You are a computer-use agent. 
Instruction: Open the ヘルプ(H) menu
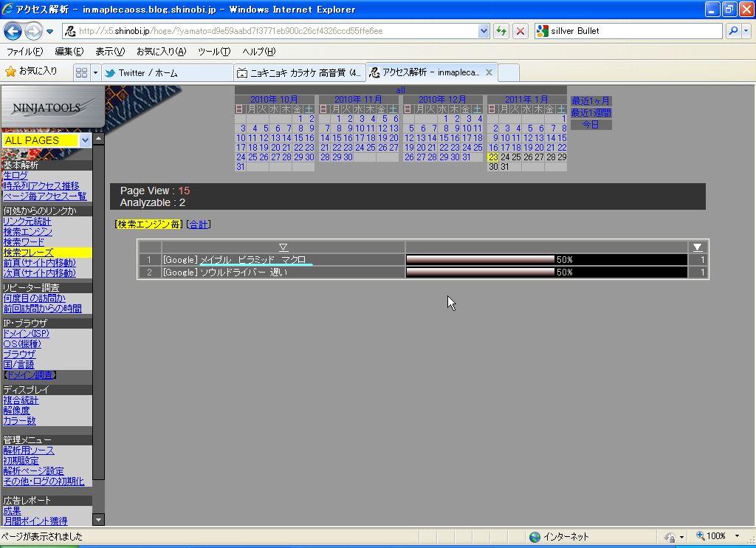point(259,52)
